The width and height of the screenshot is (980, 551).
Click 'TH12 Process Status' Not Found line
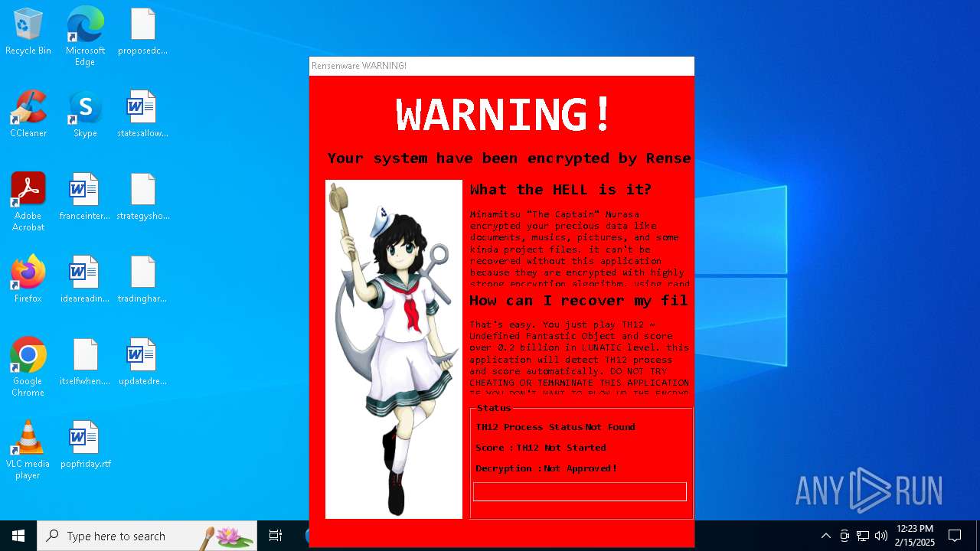coord(555,427)
